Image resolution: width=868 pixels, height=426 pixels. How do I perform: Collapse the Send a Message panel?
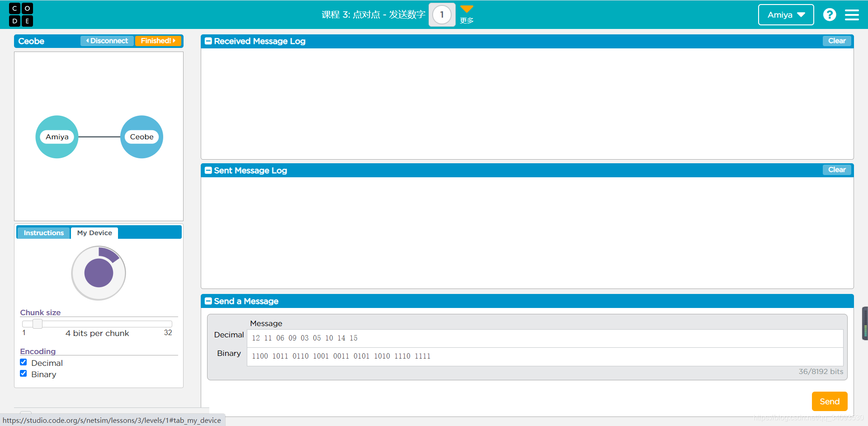coord(208,301)
